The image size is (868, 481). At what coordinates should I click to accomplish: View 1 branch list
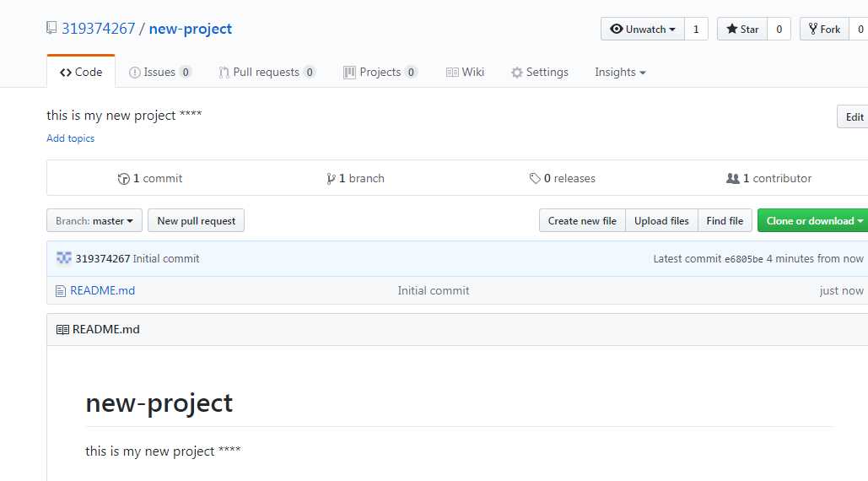355,178
